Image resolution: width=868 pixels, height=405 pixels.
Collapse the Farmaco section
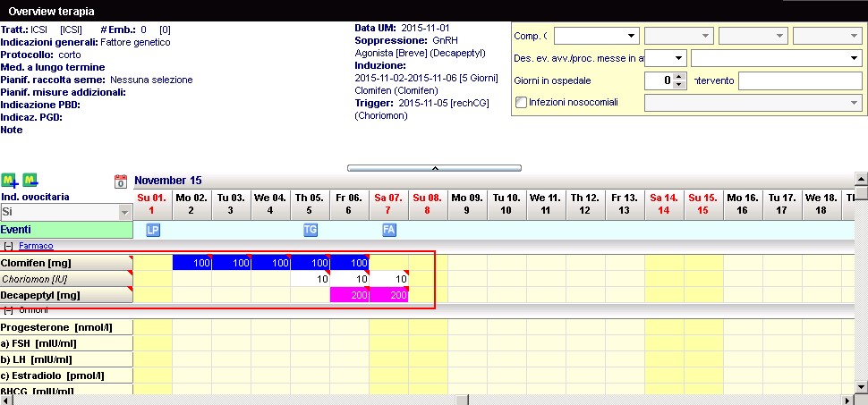point(8,246)
